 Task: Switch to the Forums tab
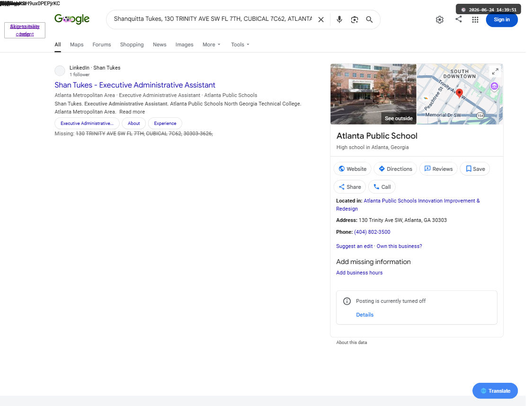[102, 44]
